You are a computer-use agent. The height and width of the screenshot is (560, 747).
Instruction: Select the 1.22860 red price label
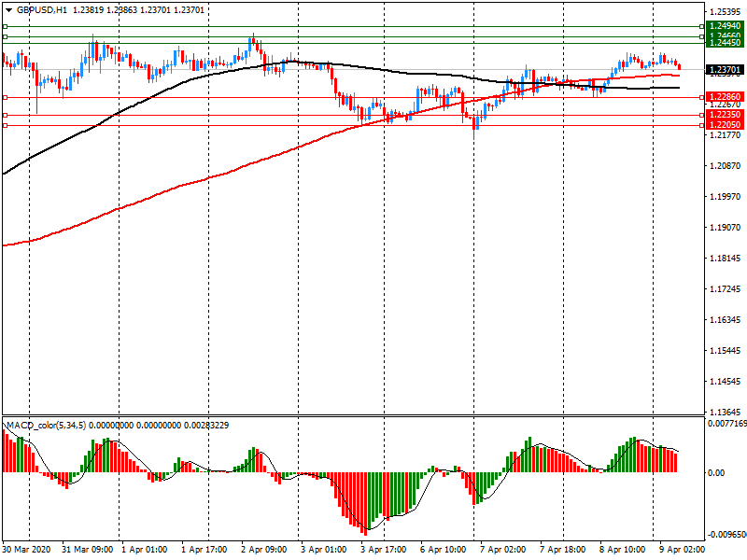pos(725,97)
